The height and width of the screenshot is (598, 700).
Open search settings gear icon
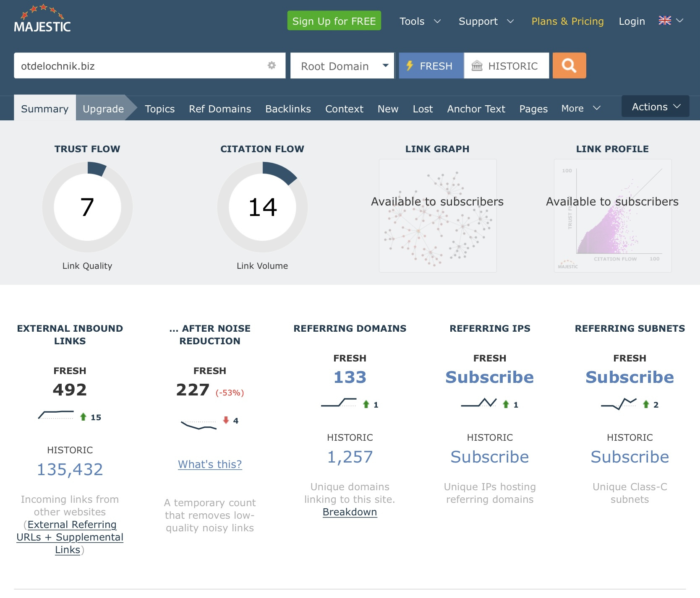point(272,65)
